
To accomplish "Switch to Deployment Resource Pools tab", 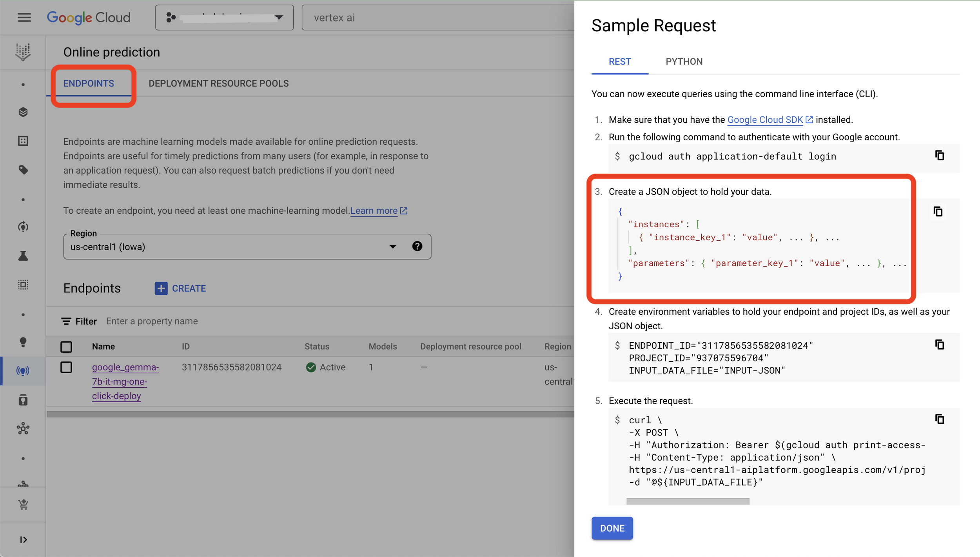I will 218,83.
